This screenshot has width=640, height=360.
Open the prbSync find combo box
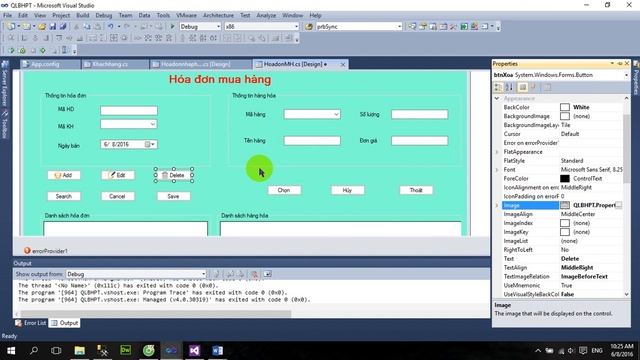pyautogui.click(x=399, y=27)
